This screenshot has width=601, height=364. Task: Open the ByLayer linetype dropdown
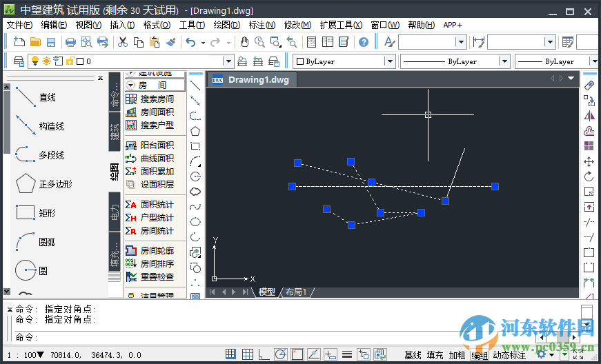(x=504, y=61)
